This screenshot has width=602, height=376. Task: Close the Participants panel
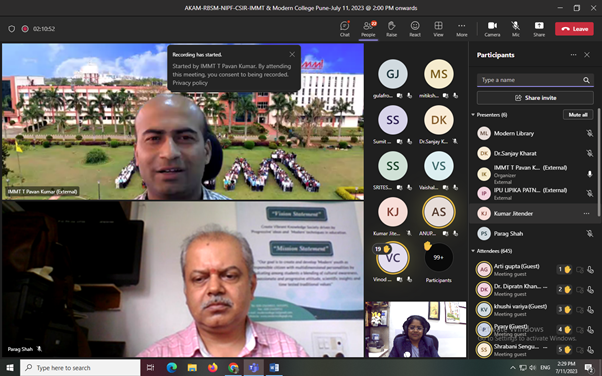coord(587,55)
